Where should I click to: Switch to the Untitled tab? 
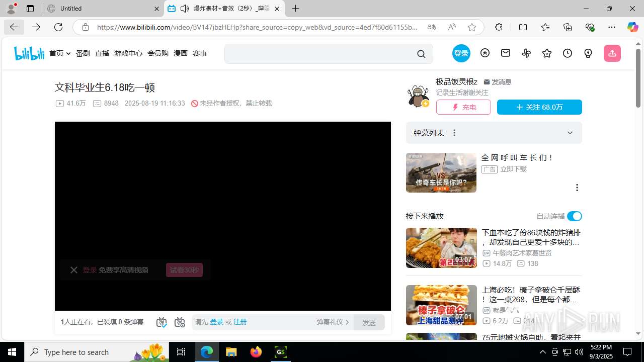click(104, 9)
